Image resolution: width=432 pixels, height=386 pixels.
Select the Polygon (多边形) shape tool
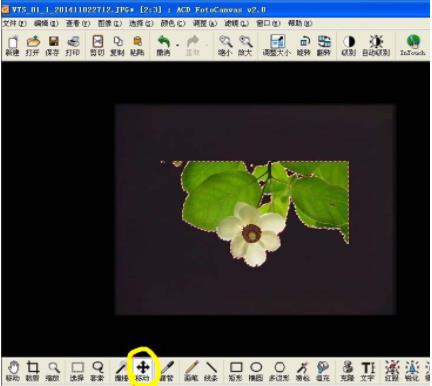click(x=280, y=367)
